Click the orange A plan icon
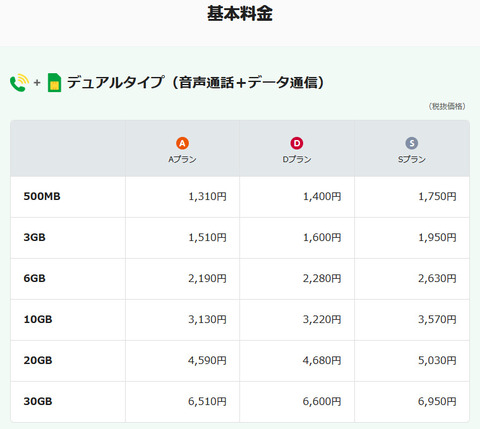The height and width of the screenshot is (429, 480). click(x=182, y=143)
